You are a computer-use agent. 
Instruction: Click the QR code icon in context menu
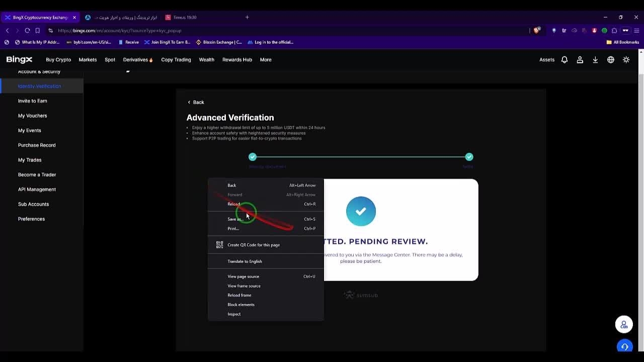[x=219, y=245]
